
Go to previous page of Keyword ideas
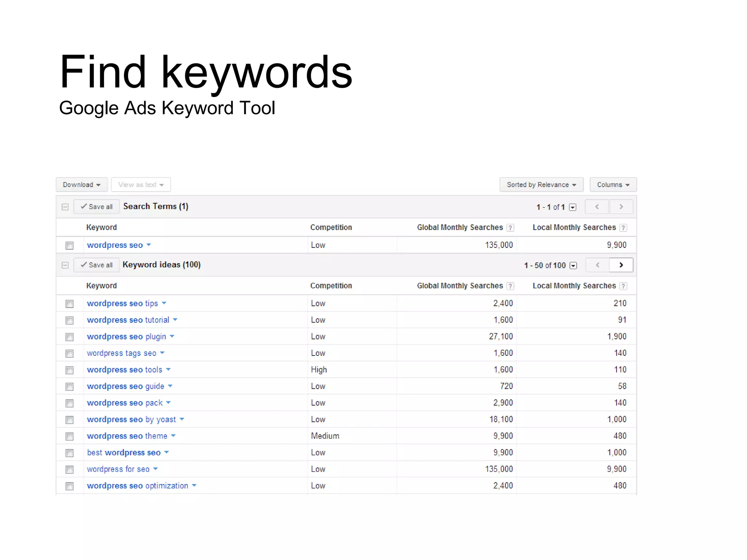coord(597,265)
